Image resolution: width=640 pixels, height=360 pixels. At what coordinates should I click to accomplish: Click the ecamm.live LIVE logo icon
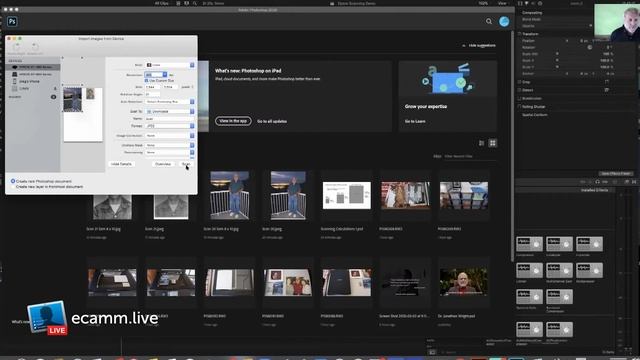(x=47, y=318)
